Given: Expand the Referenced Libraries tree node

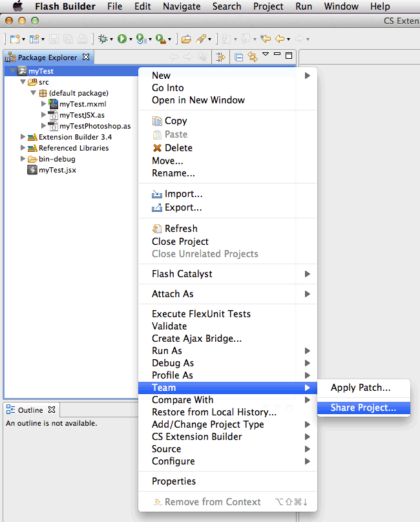Looking at the screenshot, I should (23, 148).
